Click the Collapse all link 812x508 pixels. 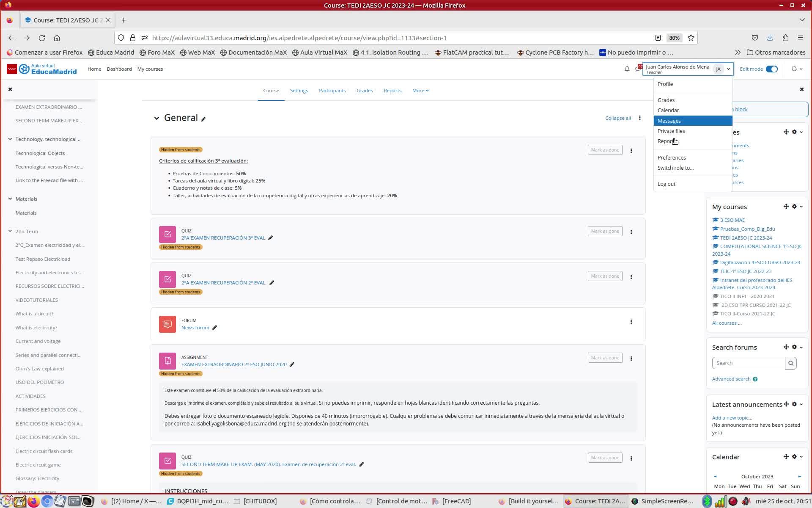coord(617,118)
